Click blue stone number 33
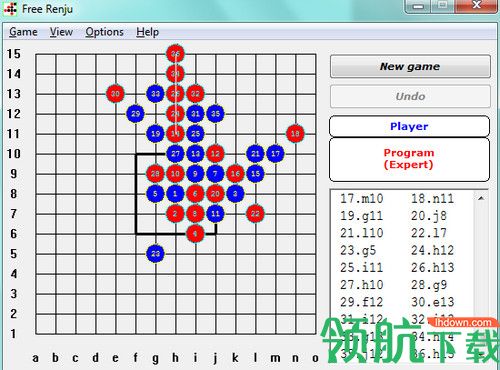 tap(155, 94)
